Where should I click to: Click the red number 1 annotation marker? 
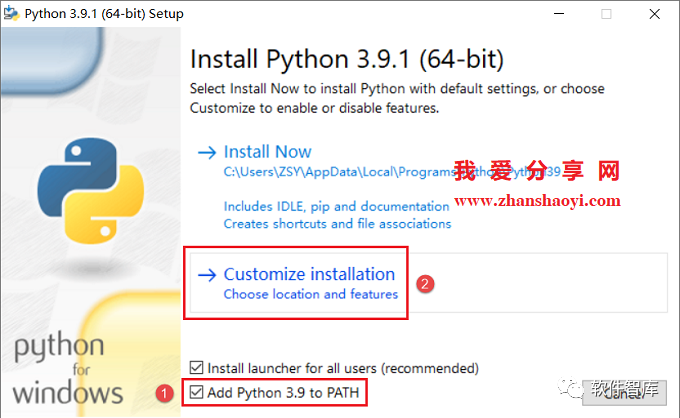[x=165, y=393]
